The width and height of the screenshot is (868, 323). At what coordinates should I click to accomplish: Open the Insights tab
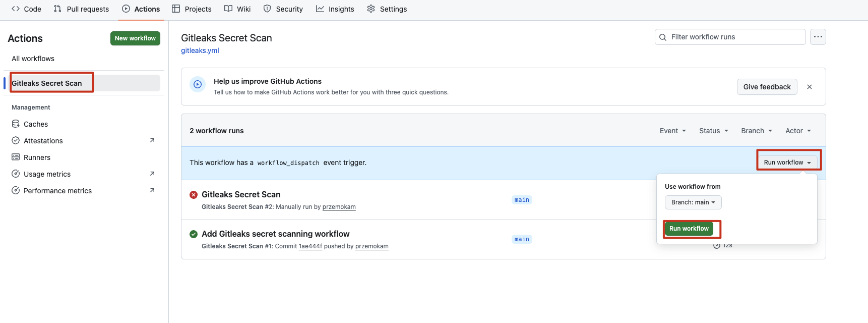pyautogui.click(x=335, y=9)
